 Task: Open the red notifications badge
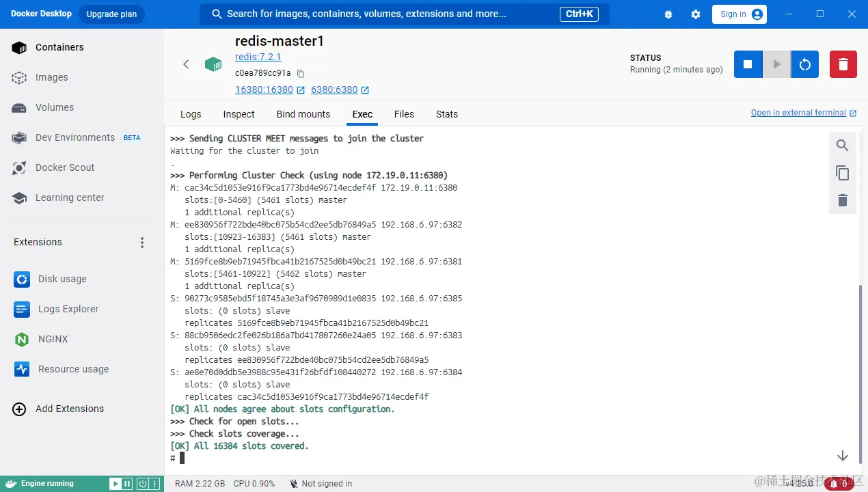point(839,484)
